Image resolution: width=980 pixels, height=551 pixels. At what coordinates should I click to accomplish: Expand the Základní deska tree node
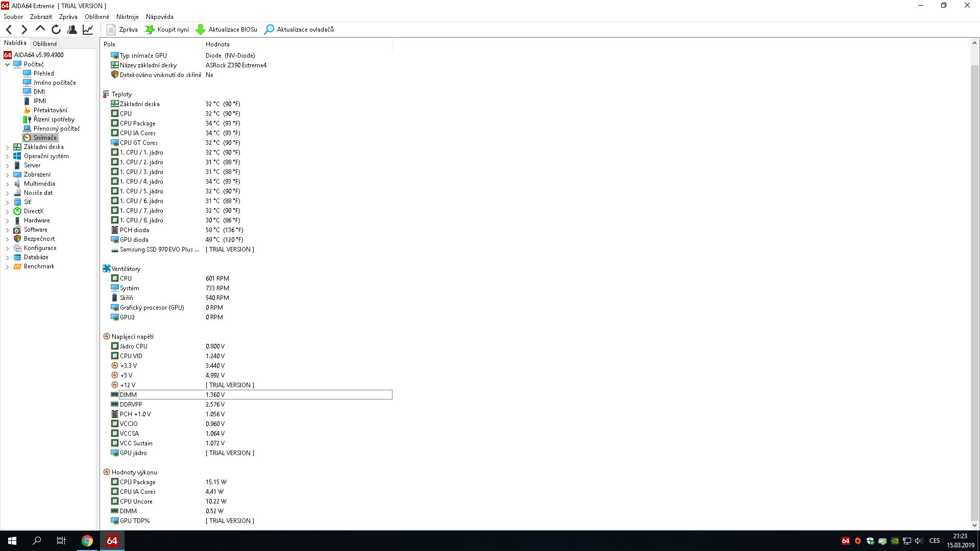7,147
